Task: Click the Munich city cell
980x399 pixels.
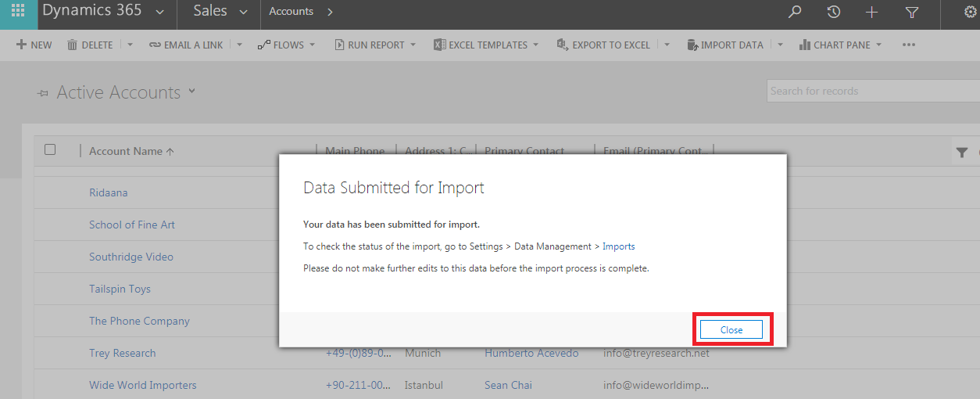Action: pos(423,353)
